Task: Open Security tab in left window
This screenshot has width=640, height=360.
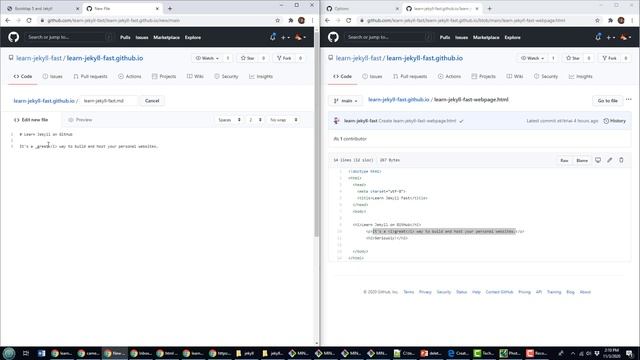Action: tap(226, 76)
